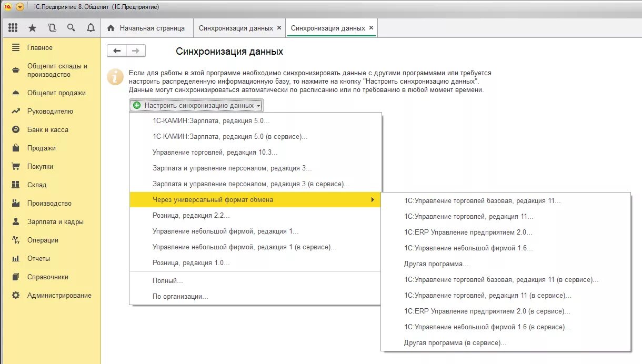Click the Отчеты bar chart icon

coord(16,258)
